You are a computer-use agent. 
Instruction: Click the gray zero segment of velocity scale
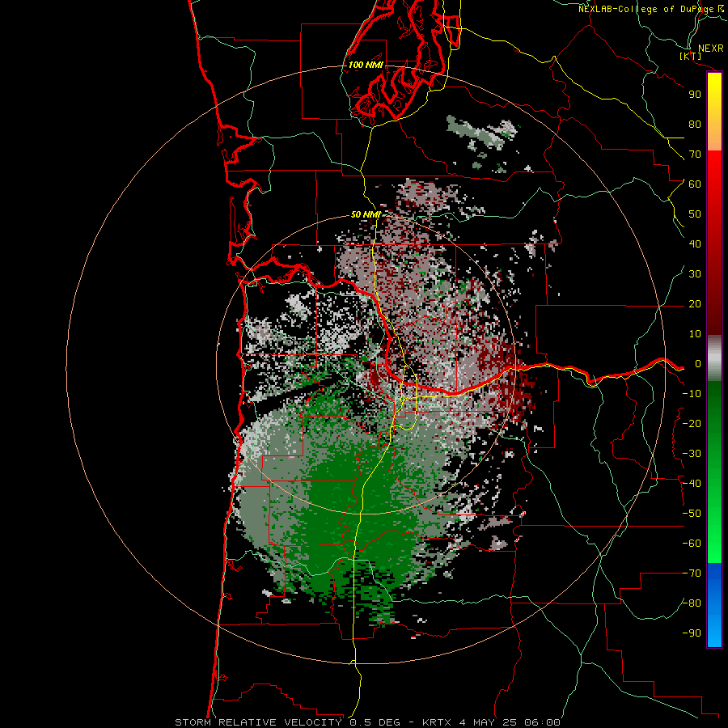[714, 358]
